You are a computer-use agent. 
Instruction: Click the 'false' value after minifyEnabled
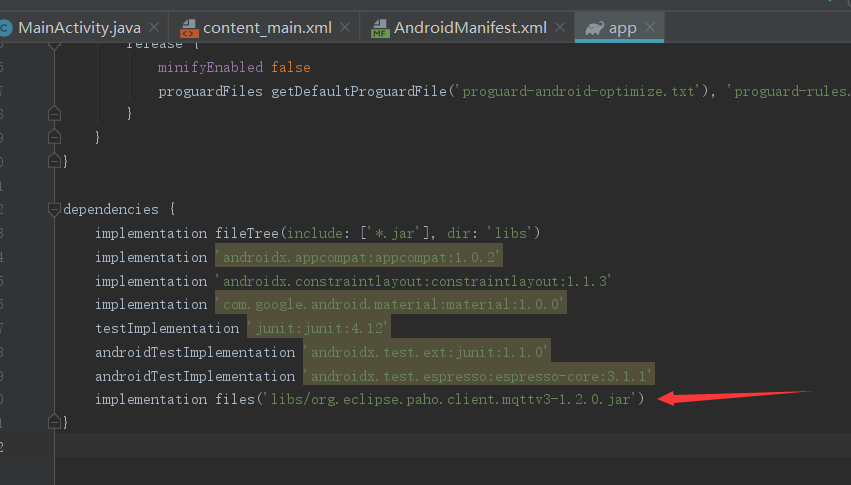point(291,67)
